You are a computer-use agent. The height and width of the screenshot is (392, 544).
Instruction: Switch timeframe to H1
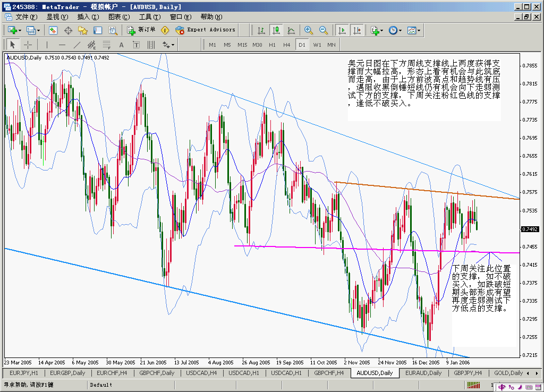272,45
